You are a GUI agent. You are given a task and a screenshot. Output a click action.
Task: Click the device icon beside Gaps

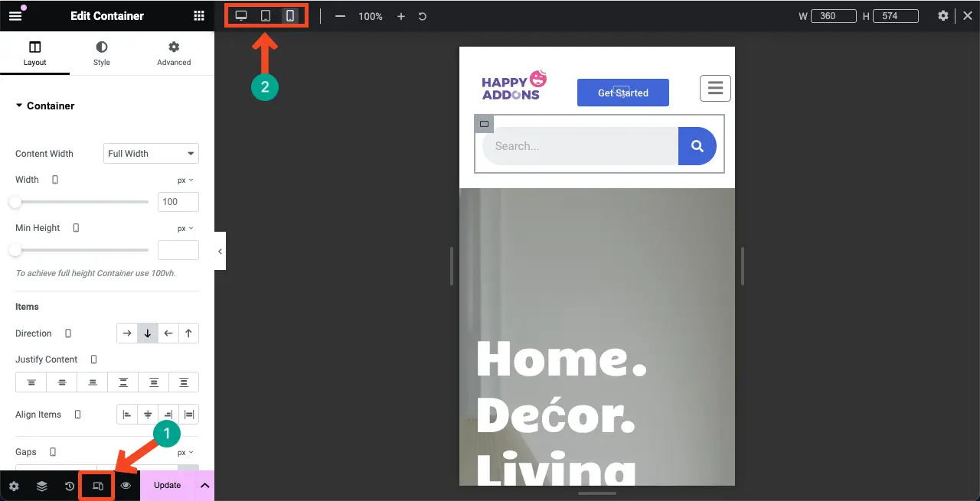[53, 452]
